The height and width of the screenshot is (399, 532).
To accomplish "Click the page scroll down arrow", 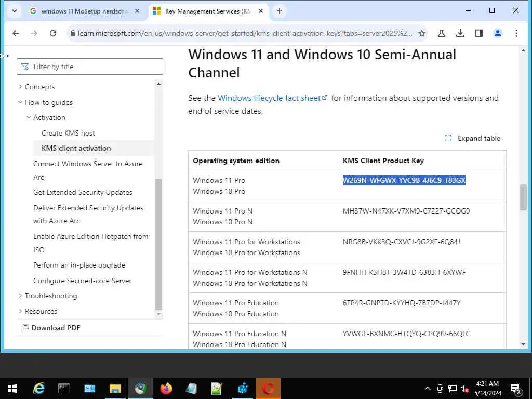I will point(523,344).
